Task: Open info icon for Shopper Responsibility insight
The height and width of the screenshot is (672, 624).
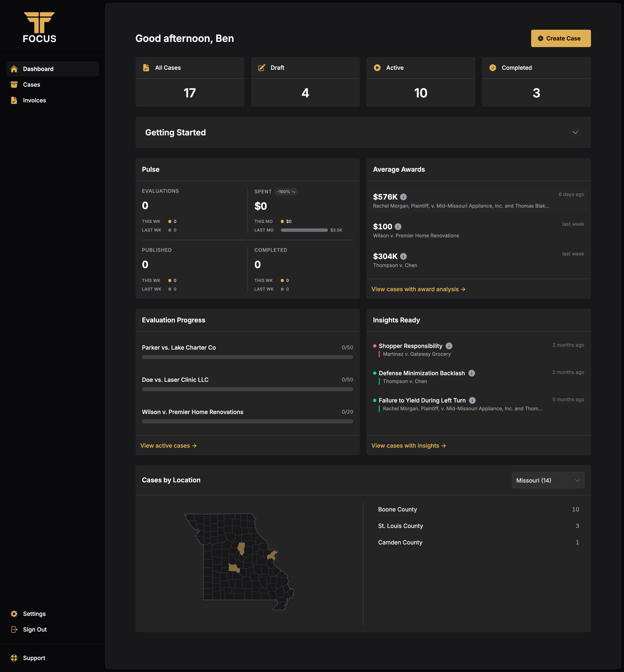Action: point(449,346)
